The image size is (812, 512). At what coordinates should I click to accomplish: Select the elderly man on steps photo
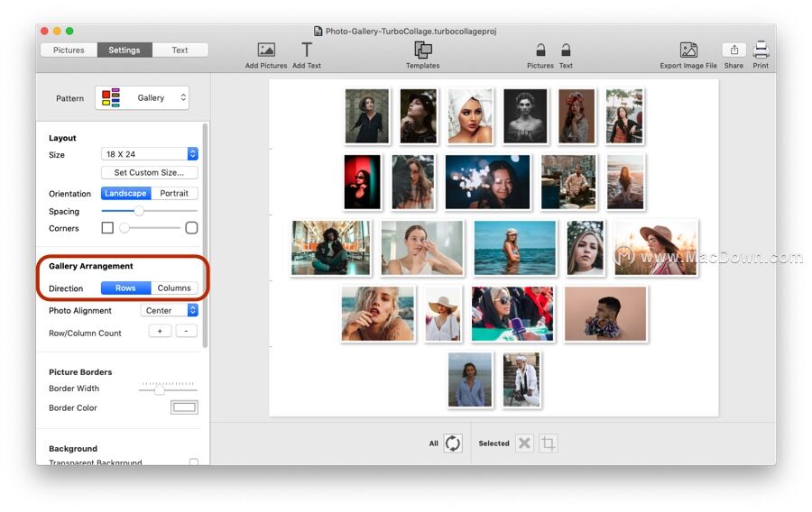click(x=521, y=379)
